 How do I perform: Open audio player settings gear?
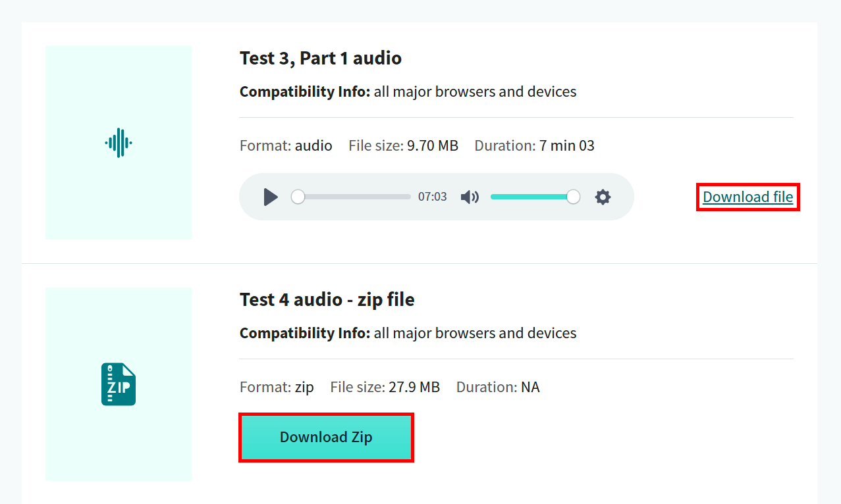click(603, 197)
